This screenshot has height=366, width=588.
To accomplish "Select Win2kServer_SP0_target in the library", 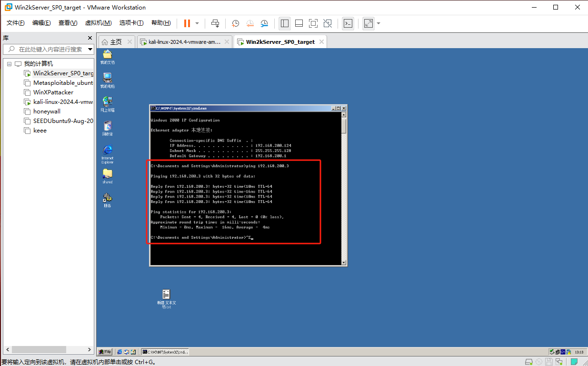I will pos(59,73).
